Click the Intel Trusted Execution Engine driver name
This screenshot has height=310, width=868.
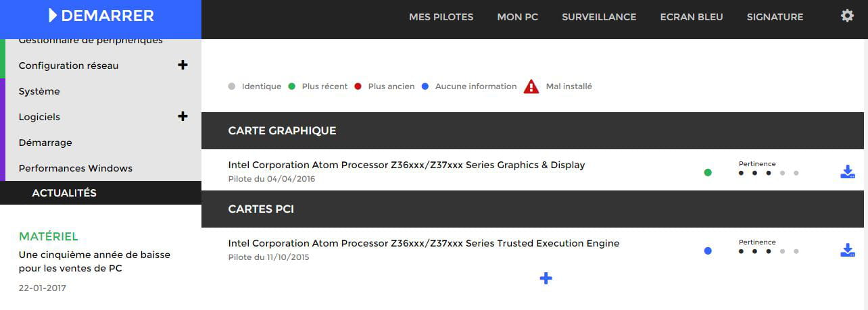point(424,243)
